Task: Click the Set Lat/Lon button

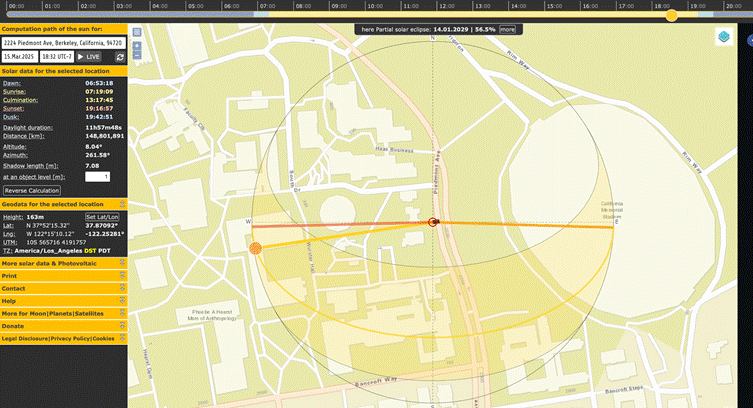Action: click(x=102, y=216)
